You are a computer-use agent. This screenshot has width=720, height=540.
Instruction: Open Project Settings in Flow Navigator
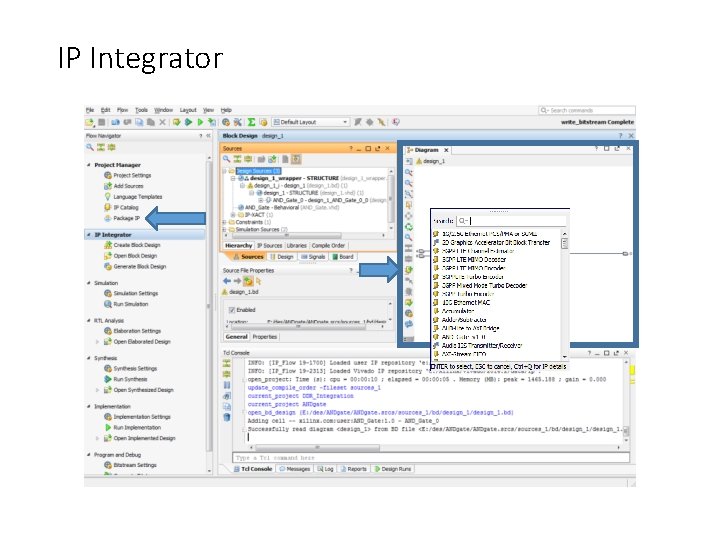click(x=127, y=175)
